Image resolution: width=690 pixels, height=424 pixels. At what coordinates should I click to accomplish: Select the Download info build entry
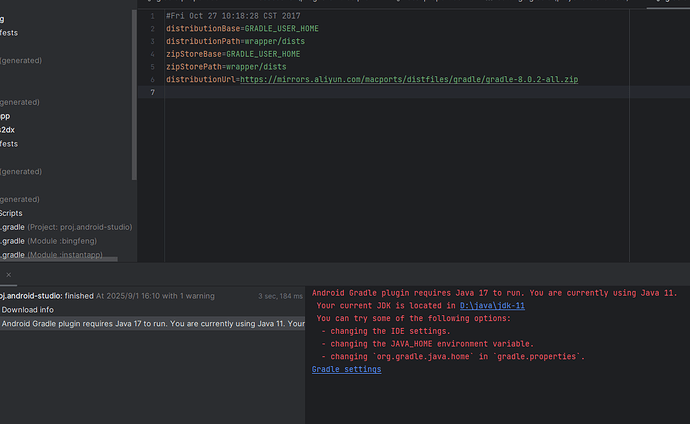[x=28, y=310]
